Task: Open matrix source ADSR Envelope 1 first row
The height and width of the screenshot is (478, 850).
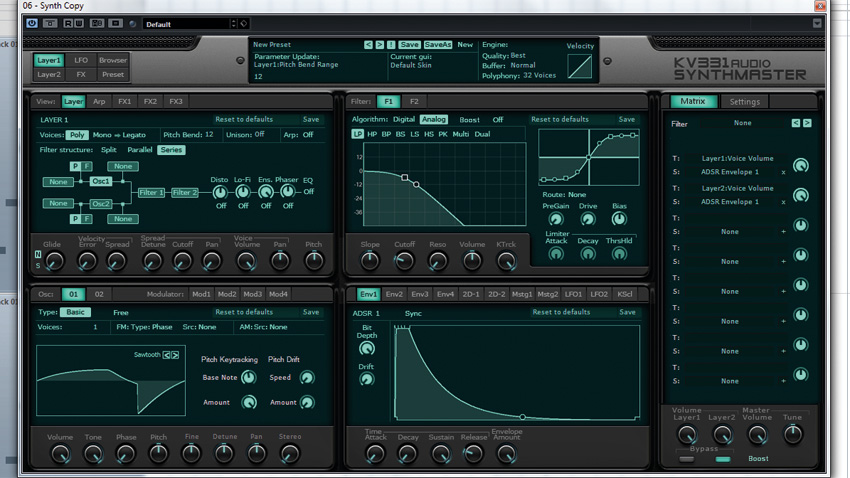Action: click(730, 172)
